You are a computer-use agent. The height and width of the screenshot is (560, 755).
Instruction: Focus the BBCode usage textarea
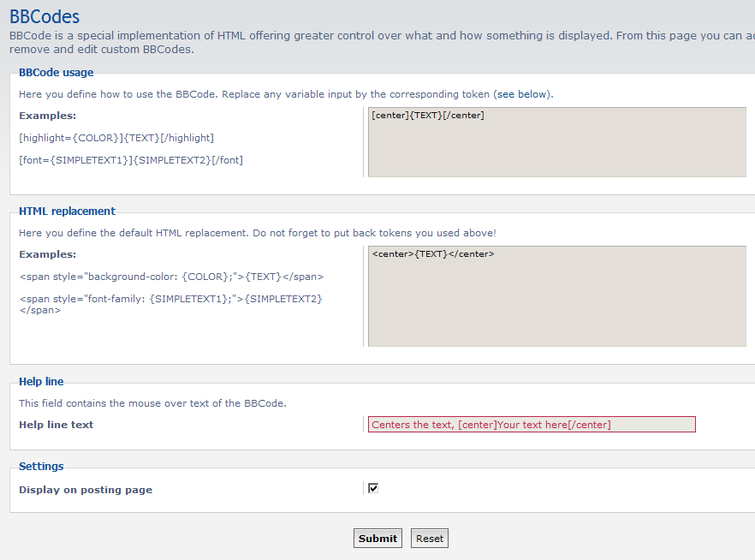pyautogui.click(x=557, y=142)
